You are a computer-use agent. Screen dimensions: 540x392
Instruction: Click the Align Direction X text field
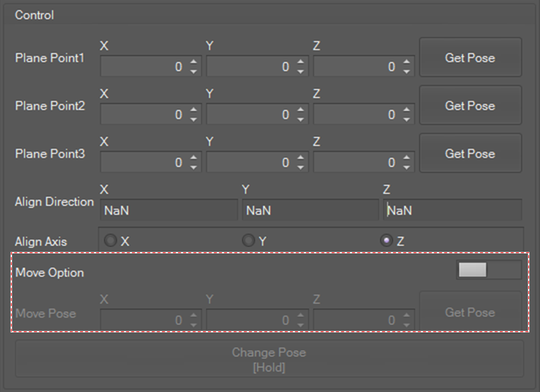pyautogui.click(x=169, y=210)
